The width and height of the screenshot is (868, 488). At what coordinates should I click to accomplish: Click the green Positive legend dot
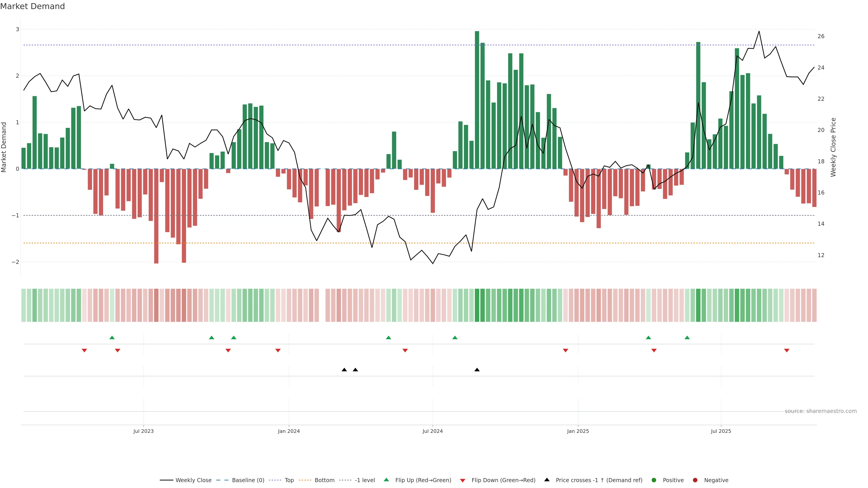[654, 480]
